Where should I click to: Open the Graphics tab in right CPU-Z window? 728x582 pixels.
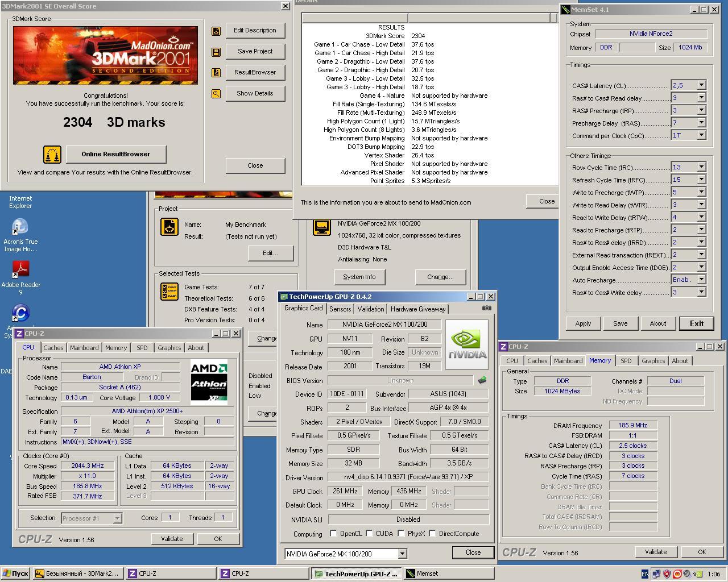(653, 361)
